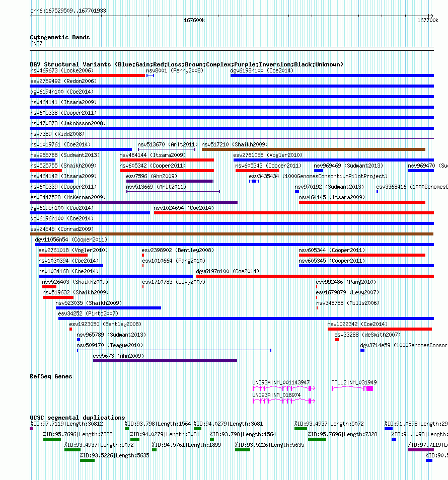Open nsv464141 (Itsara2009) variant details
The width and height of the screenshot is (448, 480).
[232, 107]
